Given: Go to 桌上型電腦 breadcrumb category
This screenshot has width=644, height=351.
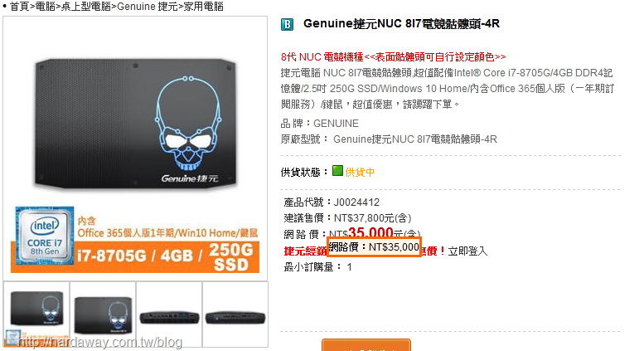Looking at the screenshot, I should [x=86, y=7].
